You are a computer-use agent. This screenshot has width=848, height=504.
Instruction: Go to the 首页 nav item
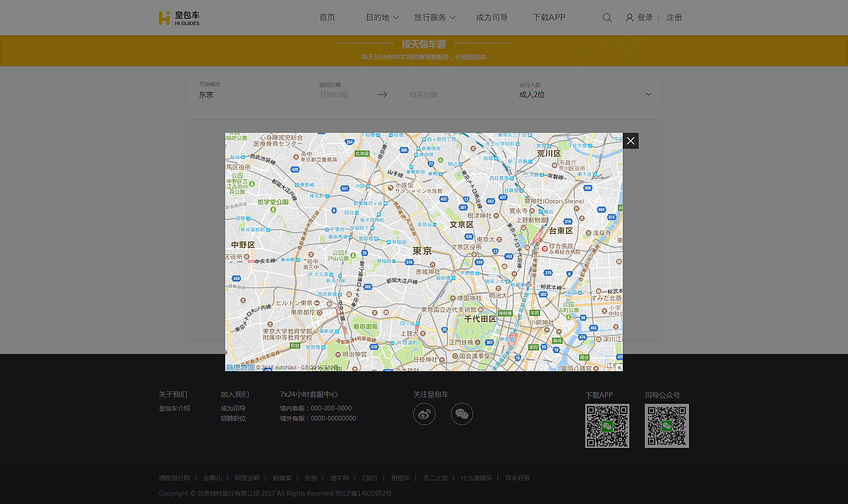(x=327, y=18)
